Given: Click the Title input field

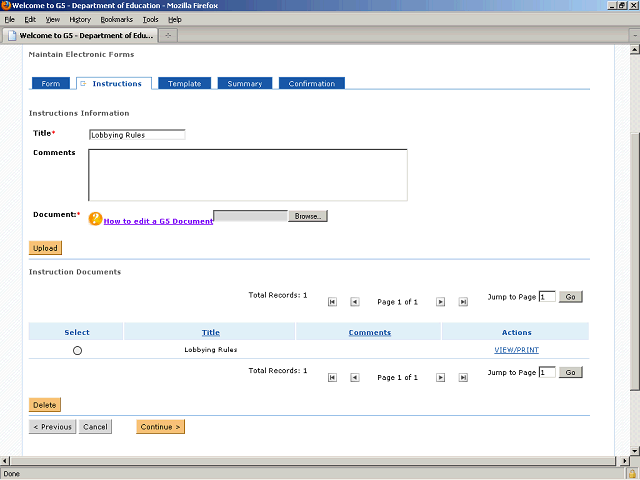Looking at the screenshot, I should (x=137, y=135).
